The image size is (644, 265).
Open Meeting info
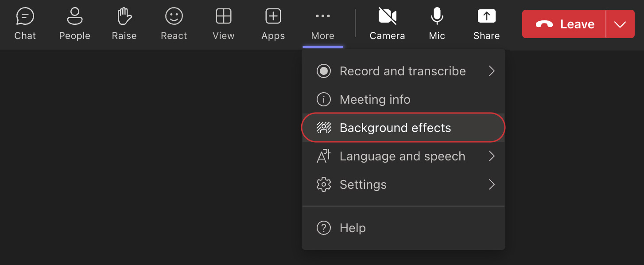coord(375,99)
